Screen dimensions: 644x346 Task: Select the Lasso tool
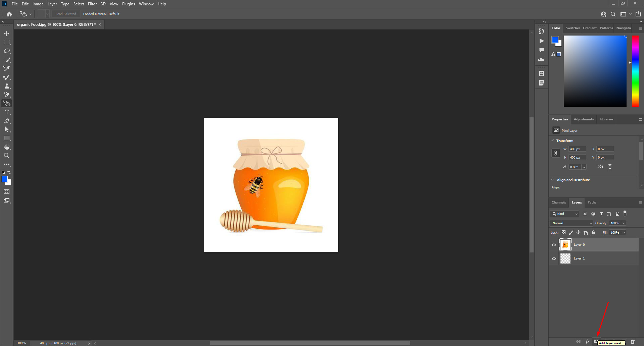pos(7,51)
